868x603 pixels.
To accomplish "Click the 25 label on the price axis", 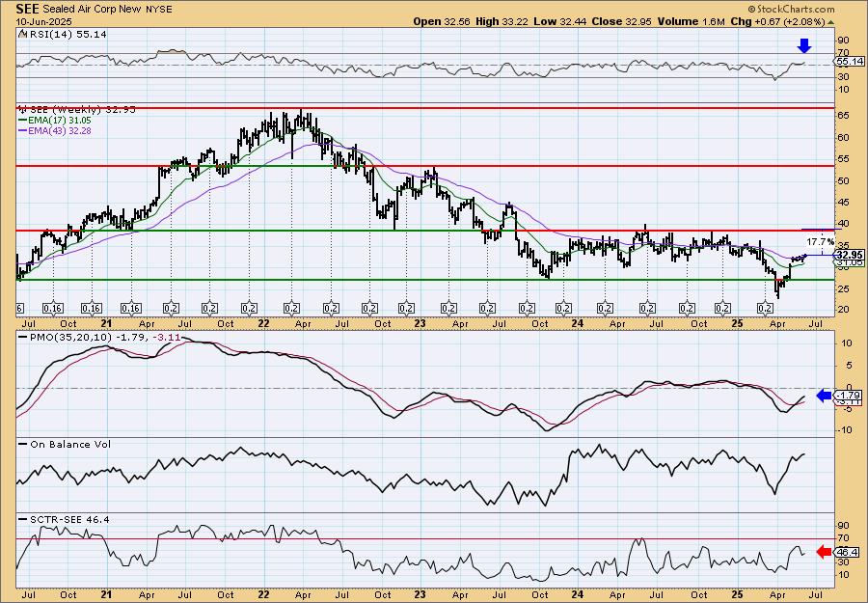I will click(x=842, y=288).
